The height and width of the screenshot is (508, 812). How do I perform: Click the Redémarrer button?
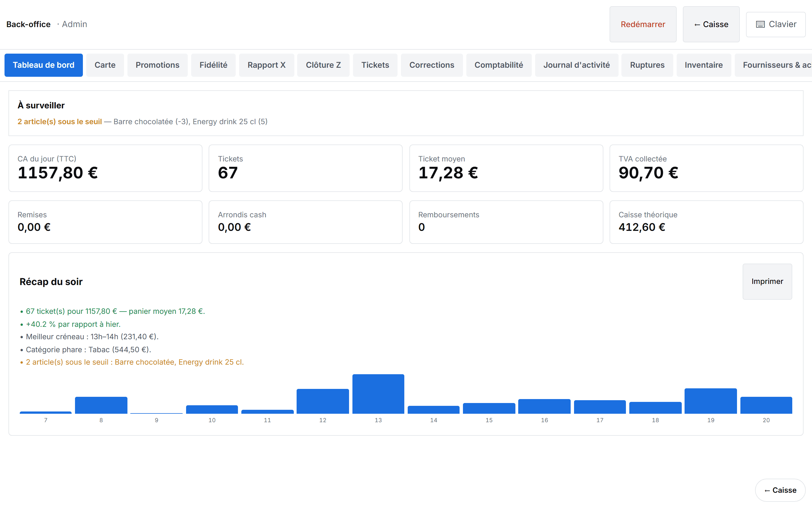(643, 24)
